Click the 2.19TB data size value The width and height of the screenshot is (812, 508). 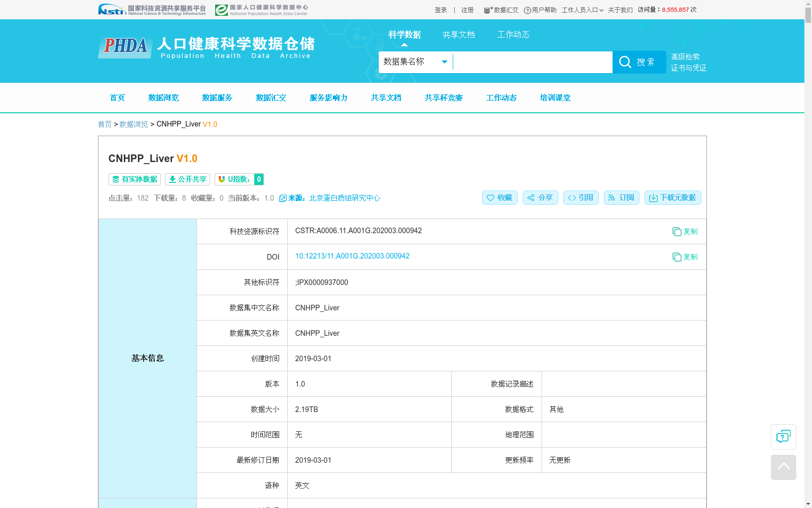pyautogui.click(x=307, y=409)
